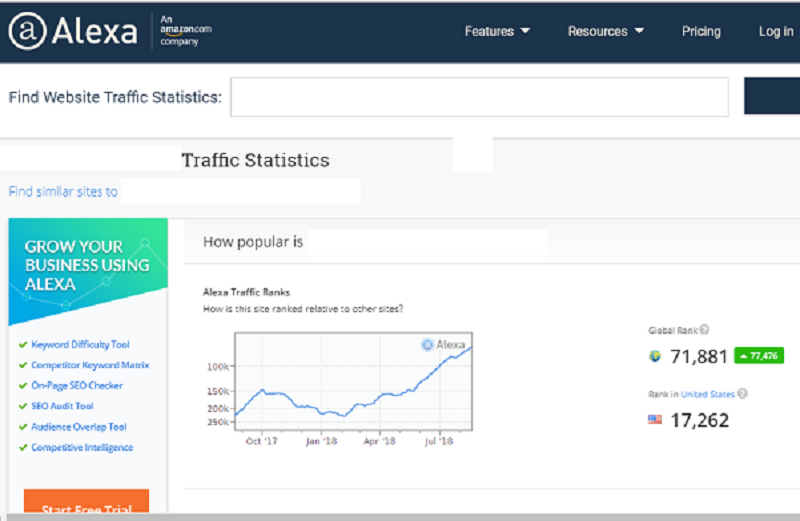This screenshot has width=800, height=521.
Task: Open the Pricing page
Action: [x=701, y=31]
